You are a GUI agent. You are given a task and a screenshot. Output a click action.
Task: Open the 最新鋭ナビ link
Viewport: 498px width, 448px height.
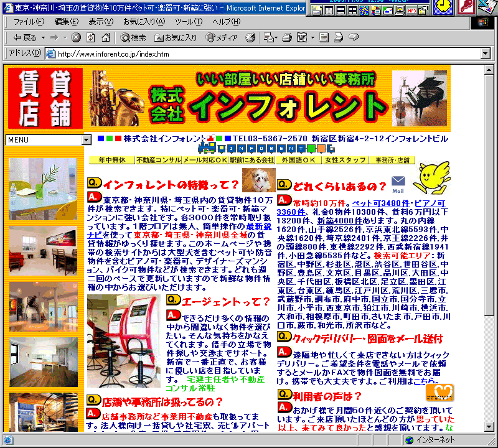tap(258, 226)
